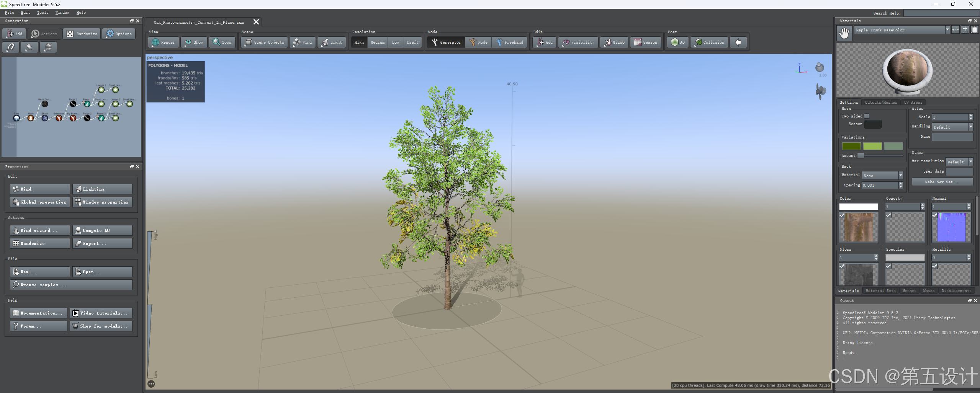
Task: Switch to the Cutouts/Meshes tab
Action: coord(881,102)
